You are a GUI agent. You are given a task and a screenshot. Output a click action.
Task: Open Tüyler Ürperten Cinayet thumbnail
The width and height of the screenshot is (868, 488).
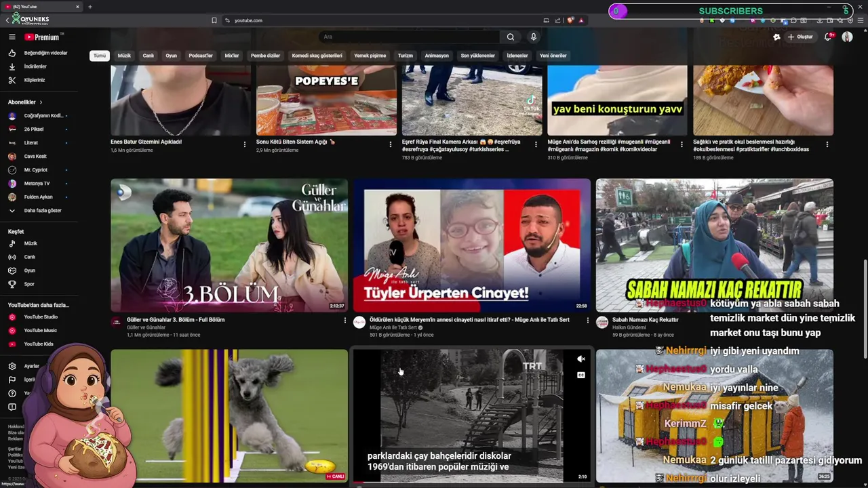click(x=472, y=245)
